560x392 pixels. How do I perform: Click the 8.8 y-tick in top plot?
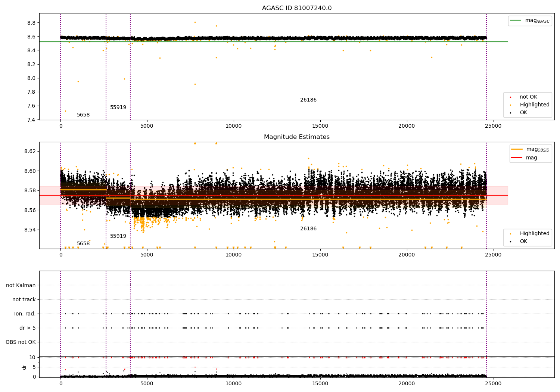coord(32,23)
